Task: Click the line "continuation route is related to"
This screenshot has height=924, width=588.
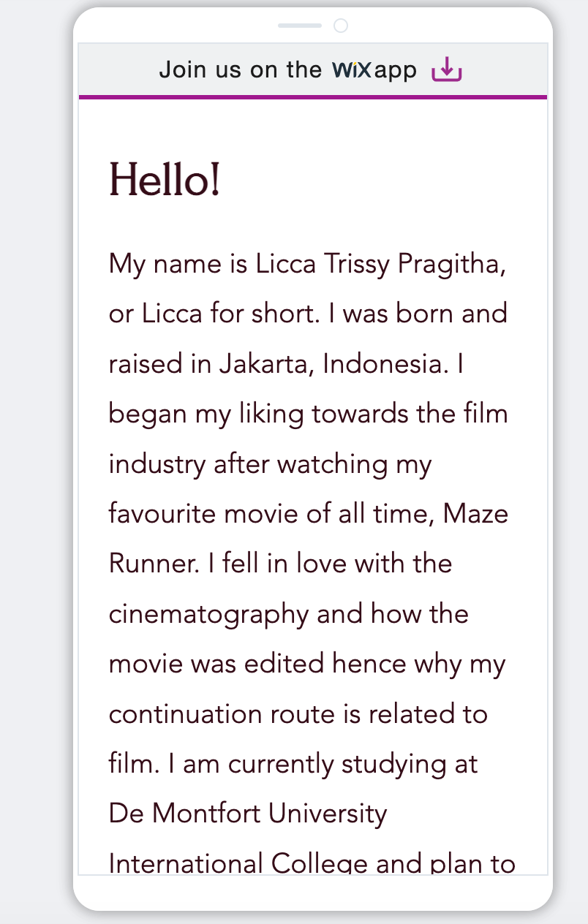Action: pos(298,713)
